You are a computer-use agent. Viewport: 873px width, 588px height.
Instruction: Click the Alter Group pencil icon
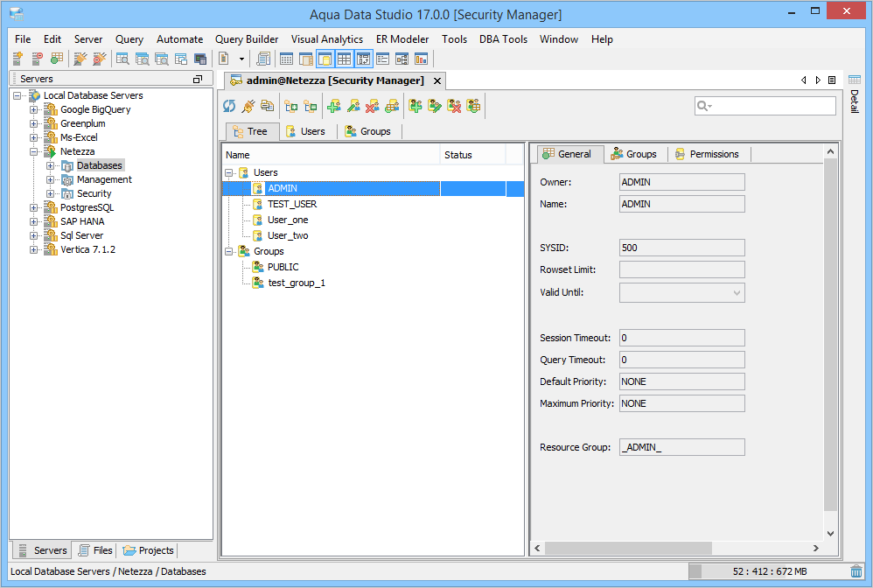coord(435,106)
